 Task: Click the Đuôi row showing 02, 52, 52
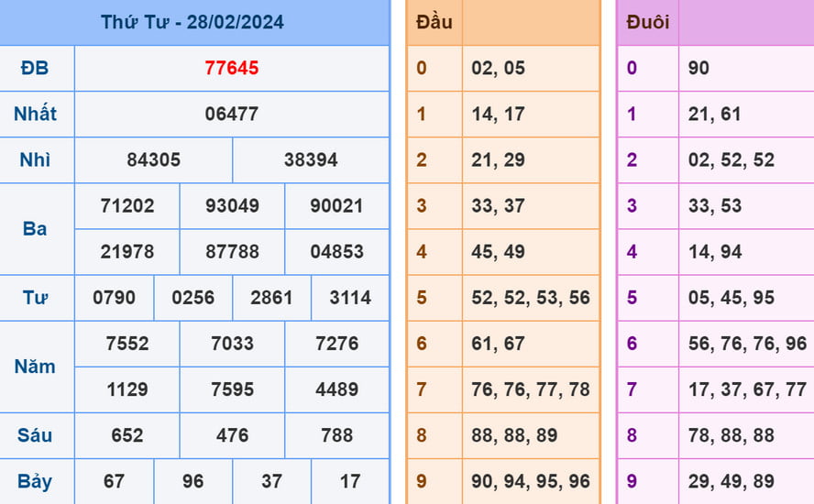pyautogui.click(x=731, y=159)
